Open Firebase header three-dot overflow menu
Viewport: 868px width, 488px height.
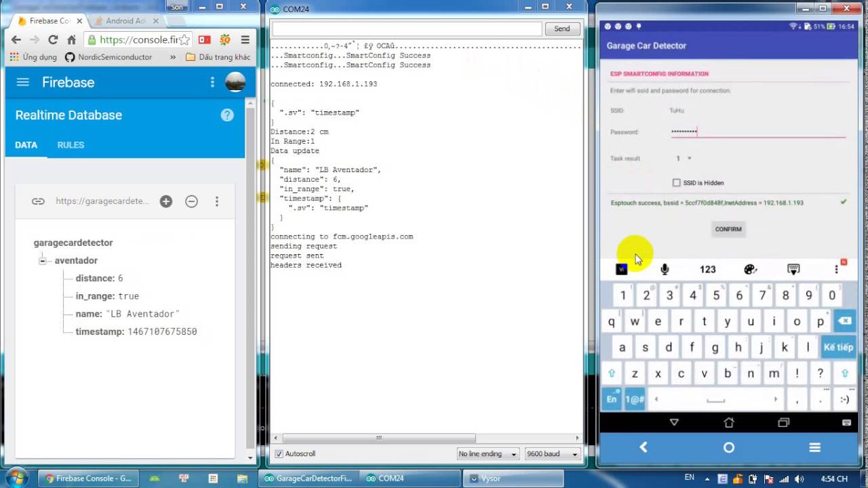coord(212,82)
